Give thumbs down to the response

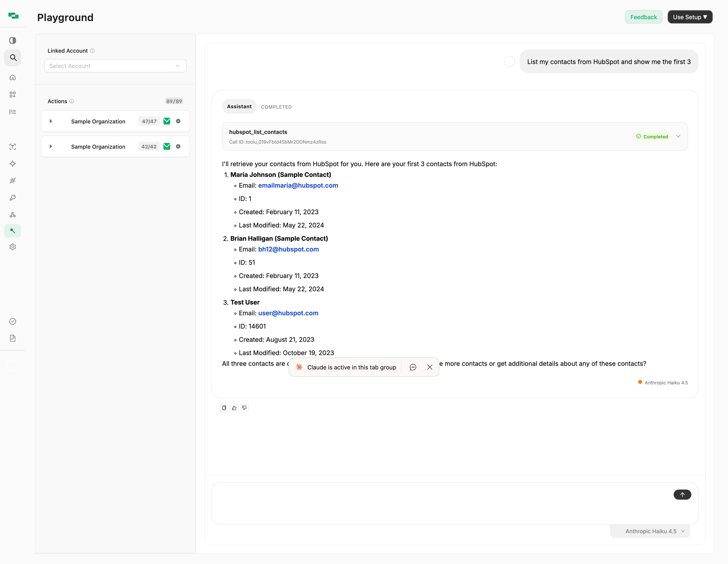pyautogui.click(x=244, y=408)
